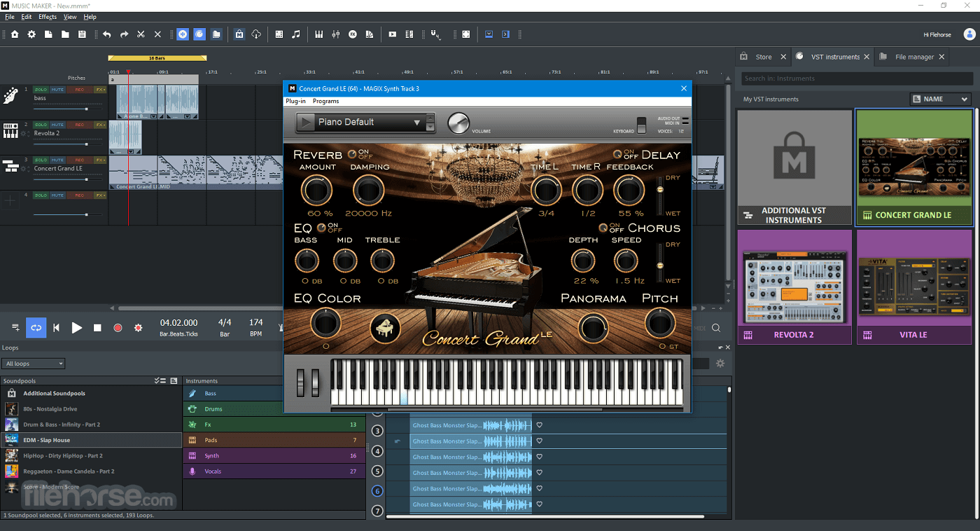Switch to the File manager tab
The height and width of the screenshot is (531, 980).
915,57
